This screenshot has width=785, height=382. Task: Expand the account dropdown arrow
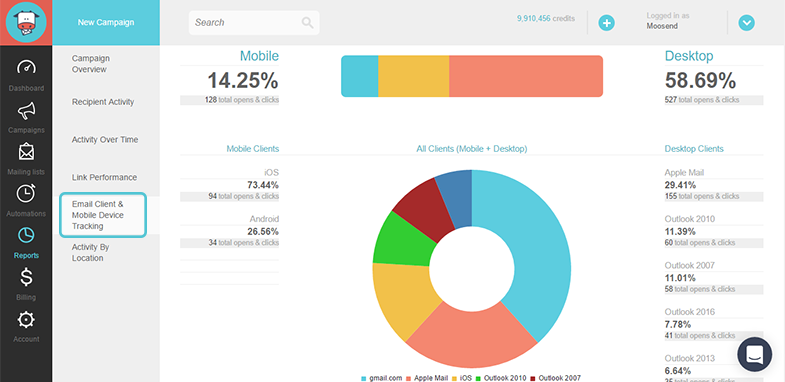click(x=746, y=23)
